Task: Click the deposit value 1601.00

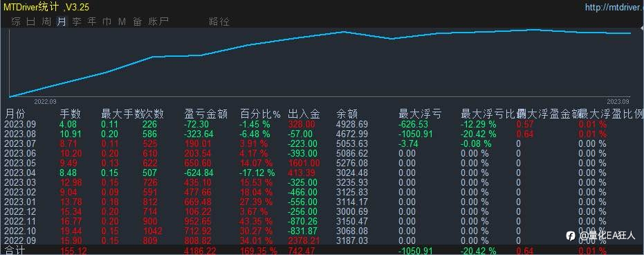Action: click(x=304, y=163)
